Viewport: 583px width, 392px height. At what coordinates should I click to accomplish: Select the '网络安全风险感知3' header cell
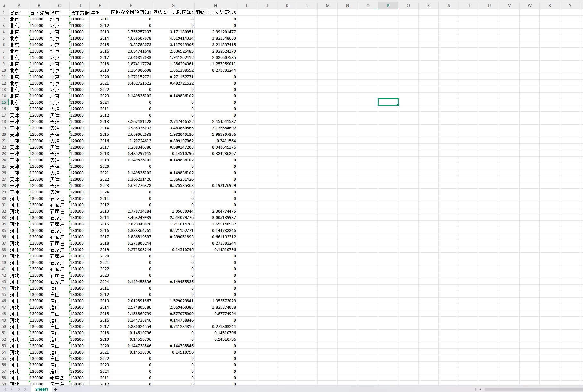pos(215,12)
